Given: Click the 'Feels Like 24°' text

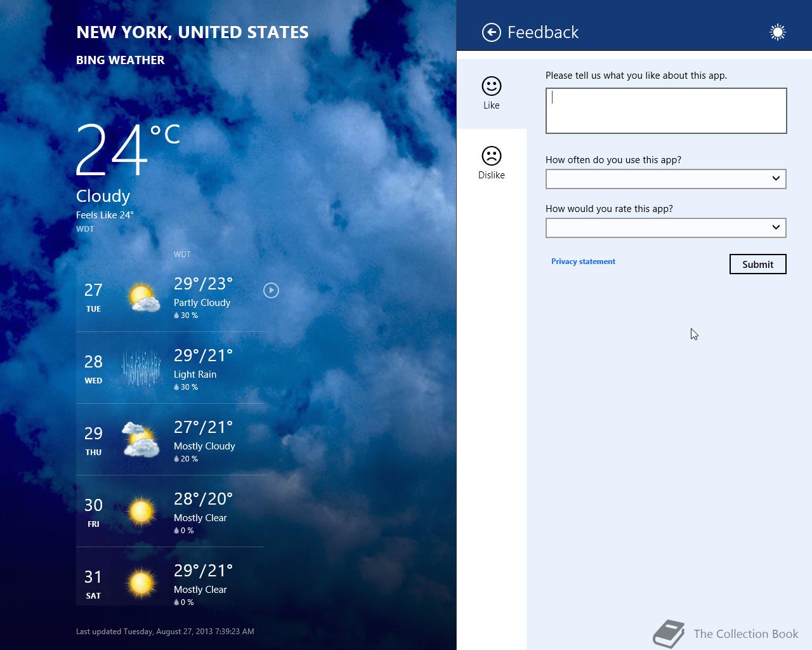Looking at the screenshot, I should coord(105,215).
